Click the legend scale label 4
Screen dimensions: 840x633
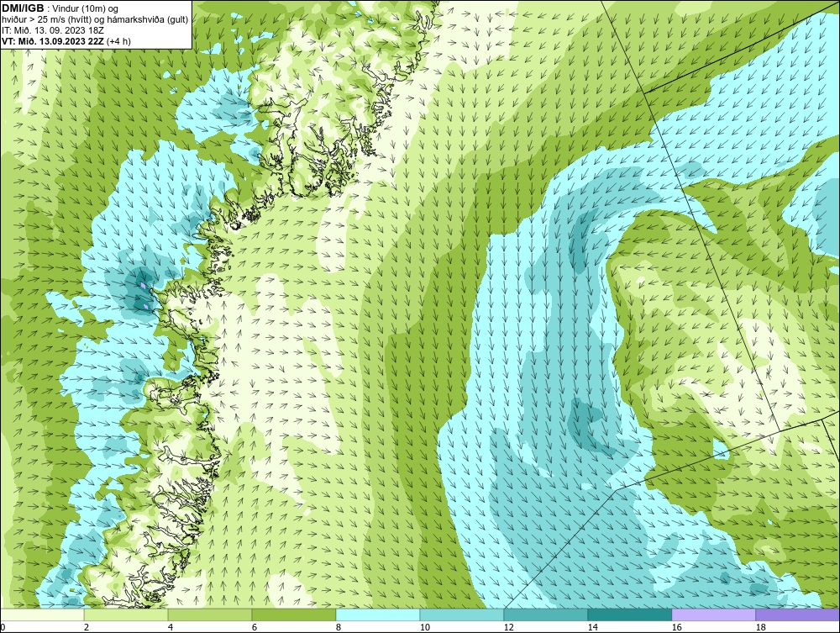point(171,627)
